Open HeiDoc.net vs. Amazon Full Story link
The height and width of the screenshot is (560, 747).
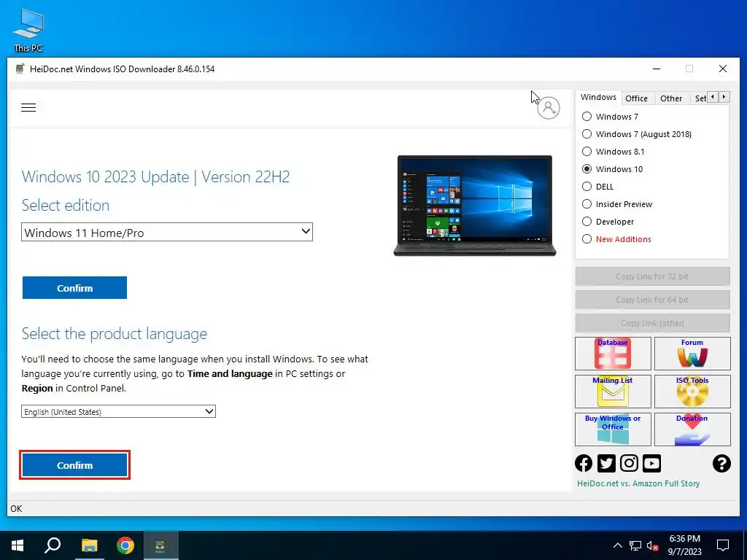[638, 483]
